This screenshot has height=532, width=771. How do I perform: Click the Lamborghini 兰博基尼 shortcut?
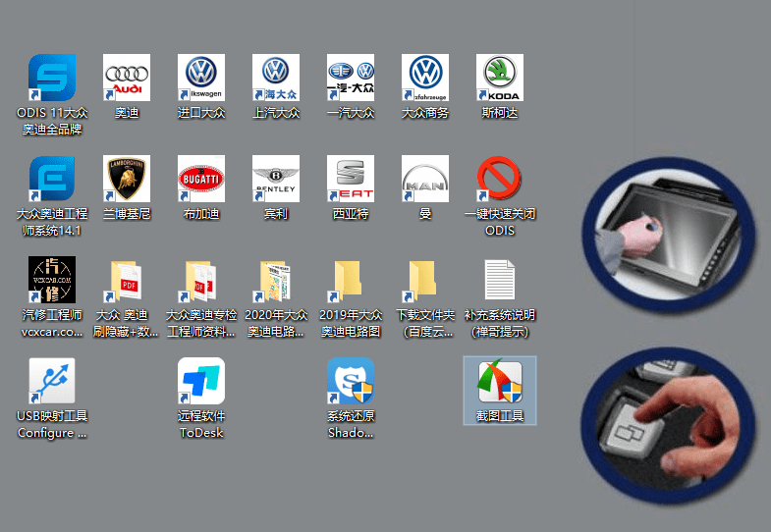[127, 180]
